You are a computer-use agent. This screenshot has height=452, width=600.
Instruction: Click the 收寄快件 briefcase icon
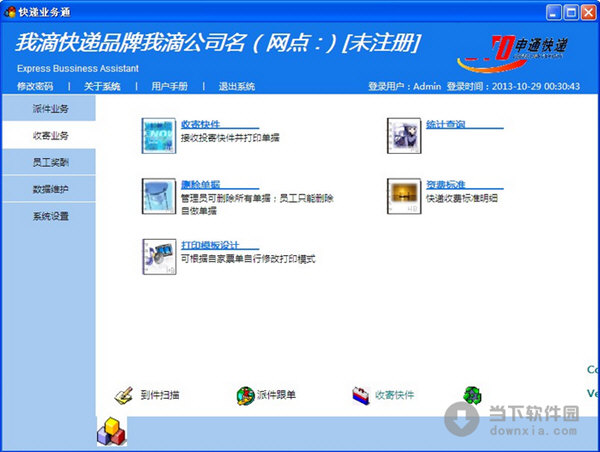click(361, 395)
